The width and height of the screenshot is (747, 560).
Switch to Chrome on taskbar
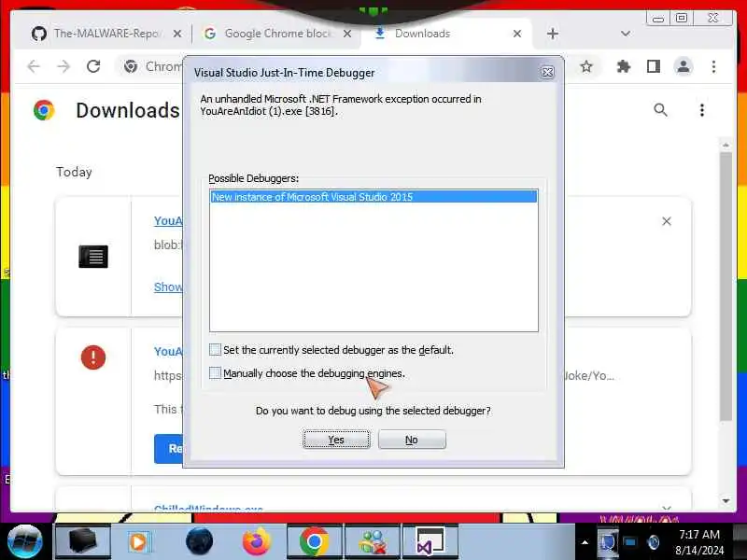(x=315, y=541)
